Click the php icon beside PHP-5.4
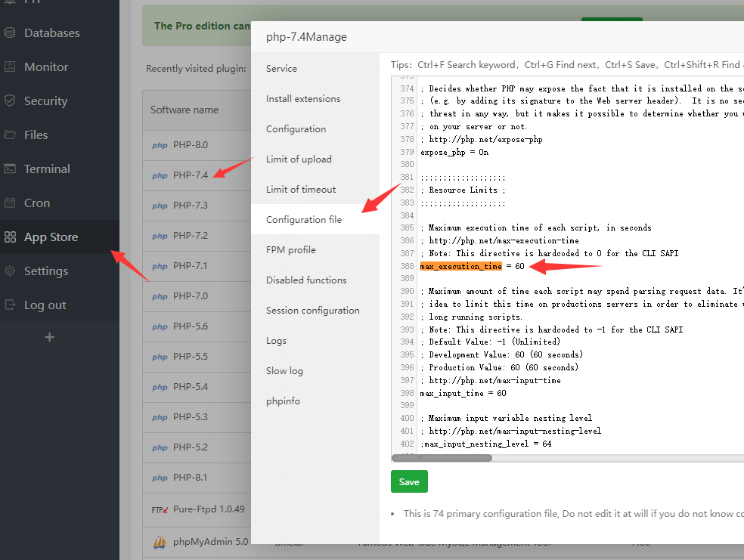The width and height of the screenshot is (744, 560). tap(160, 387)
